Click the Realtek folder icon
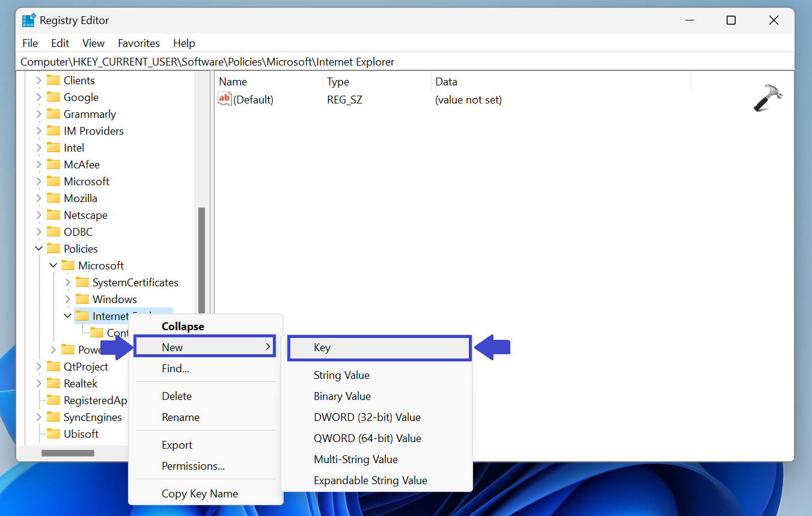The image size is (812, 516). (x=54, y=384)
